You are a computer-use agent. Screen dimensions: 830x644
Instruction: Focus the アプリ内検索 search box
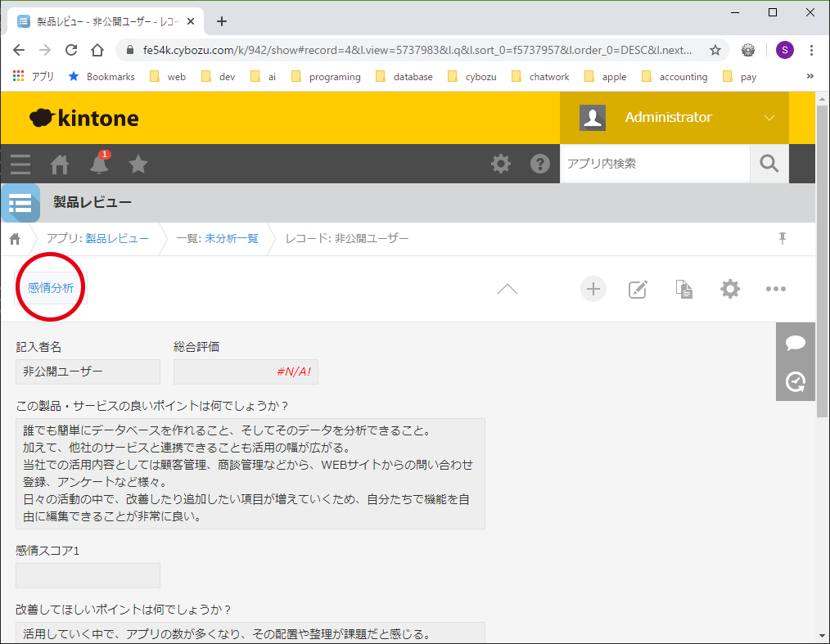point(655,164)
